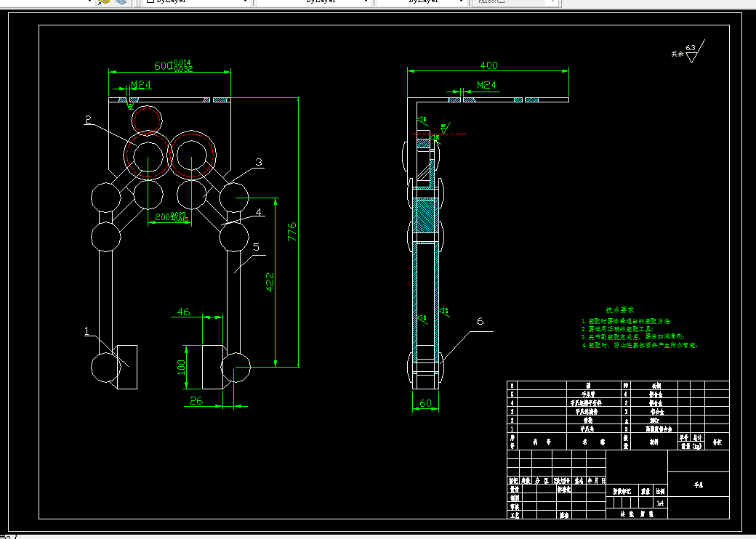Screen dimensions: 756x539
Task: Open the layer list dropdown arrow
Action: click(89, 1)
